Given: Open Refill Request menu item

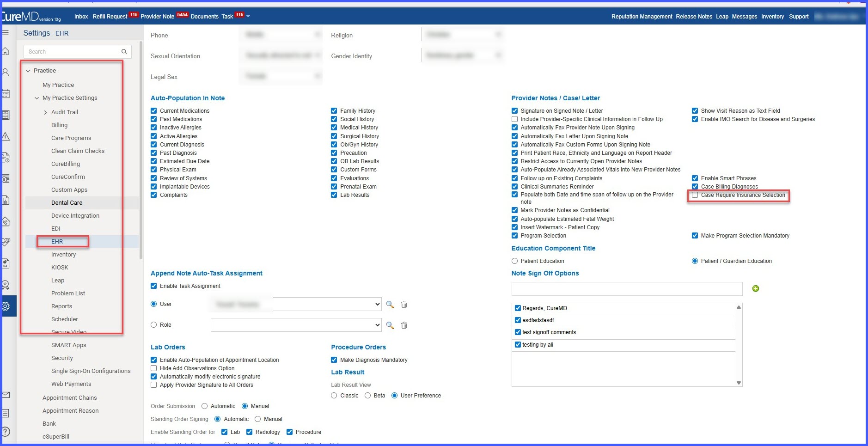Looking at the screenshot, I should click(110, 17).
